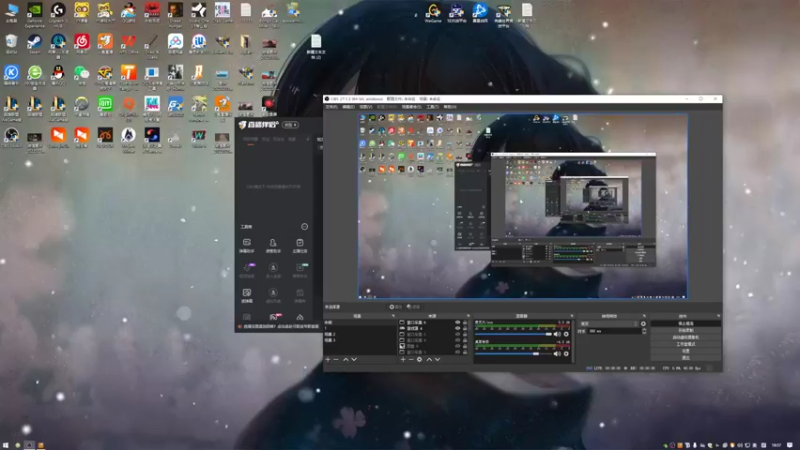Click the 属性 properties button below preview

(x=395, y=307)
